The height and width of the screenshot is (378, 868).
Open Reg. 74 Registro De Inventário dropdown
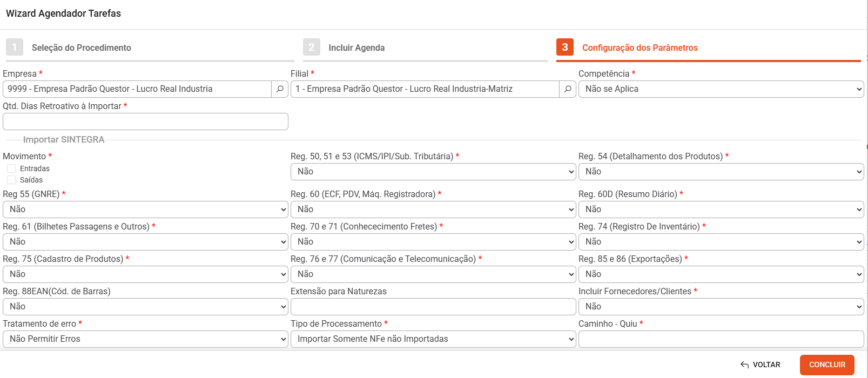tap(721, 242)
